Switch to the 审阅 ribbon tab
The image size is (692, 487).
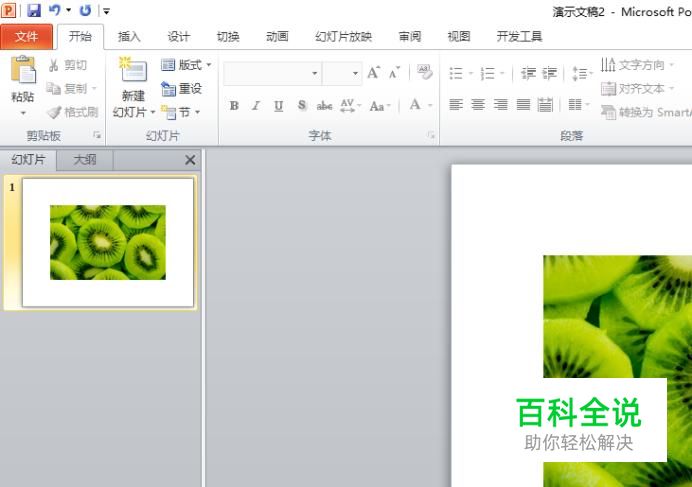[x=410, y=37]
